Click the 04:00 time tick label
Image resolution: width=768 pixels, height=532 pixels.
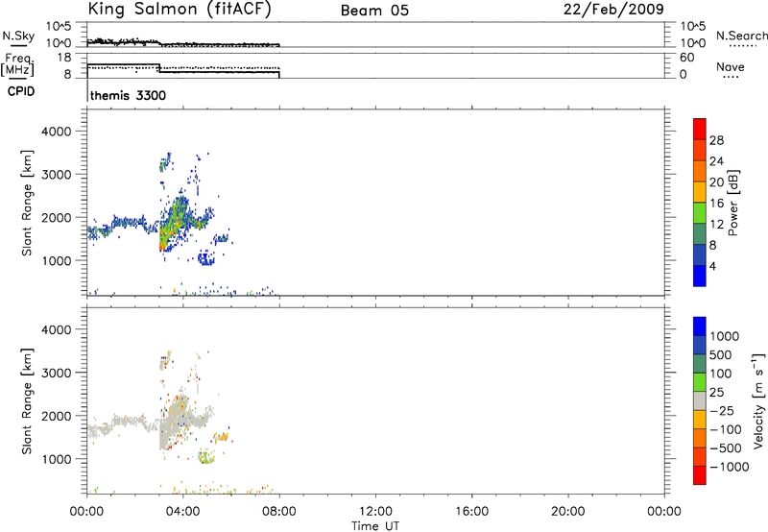(182, 512)
